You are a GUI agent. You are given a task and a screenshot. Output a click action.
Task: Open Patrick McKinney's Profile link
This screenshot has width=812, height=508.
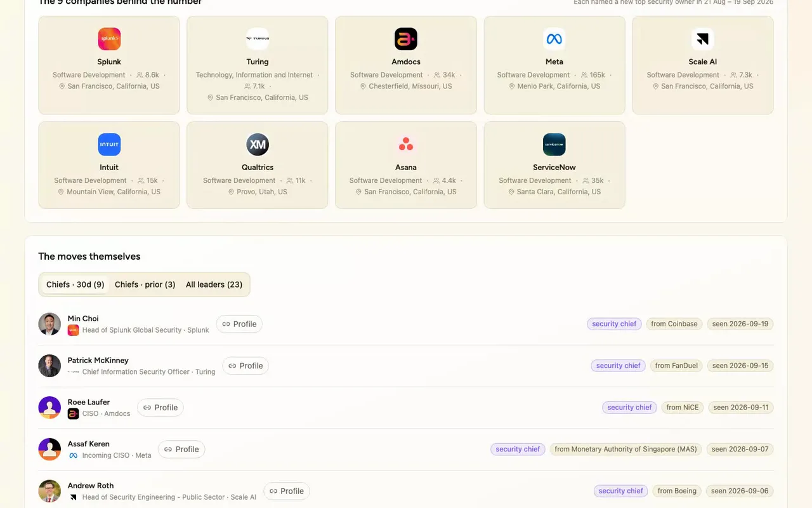click(x=246, y=366)
